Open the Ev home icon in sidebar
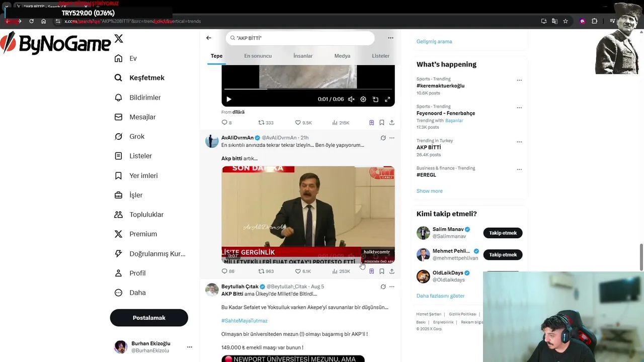 pyautogui.click(x=118, y=58)
